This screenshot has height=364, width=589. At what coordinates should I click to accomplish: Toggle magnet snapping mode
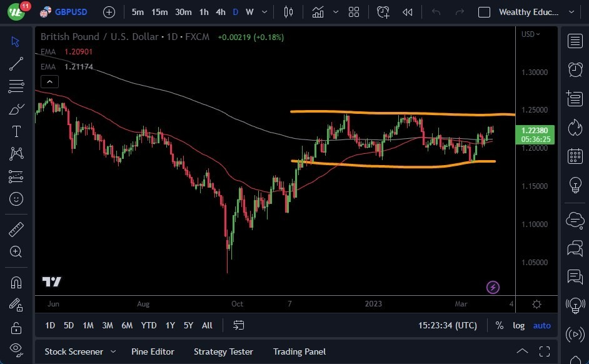click(x=16, y=282)
